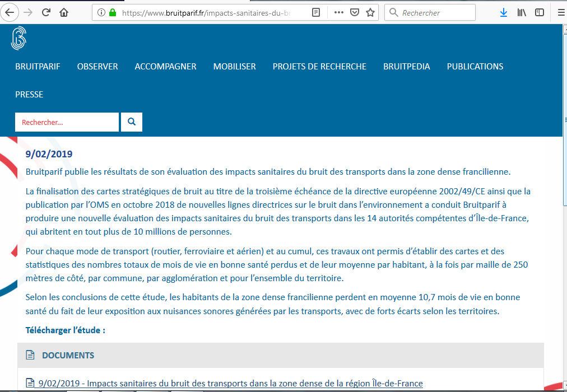Open the Downloads panel
The image size is (567, 392).
point(503,13)
